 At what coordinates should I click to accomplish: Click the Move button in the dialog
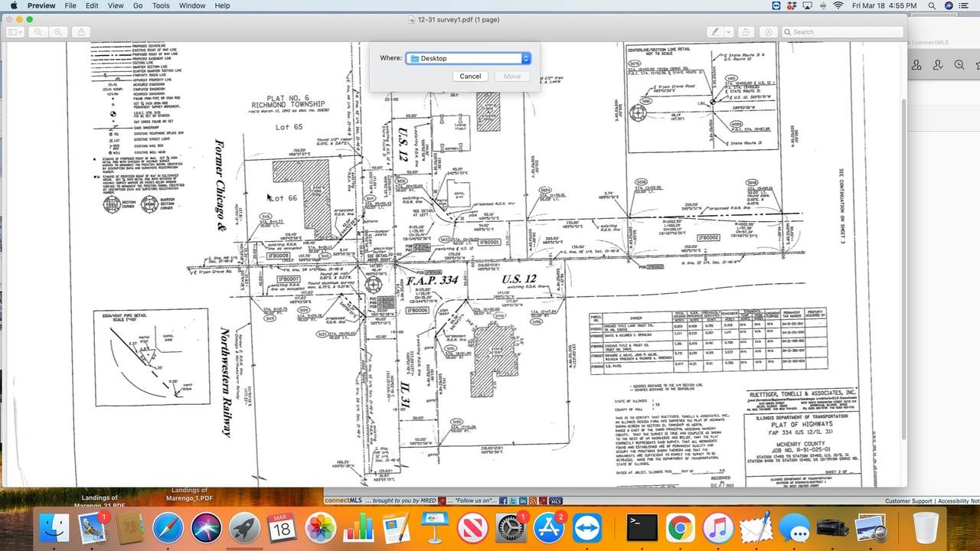512,77
